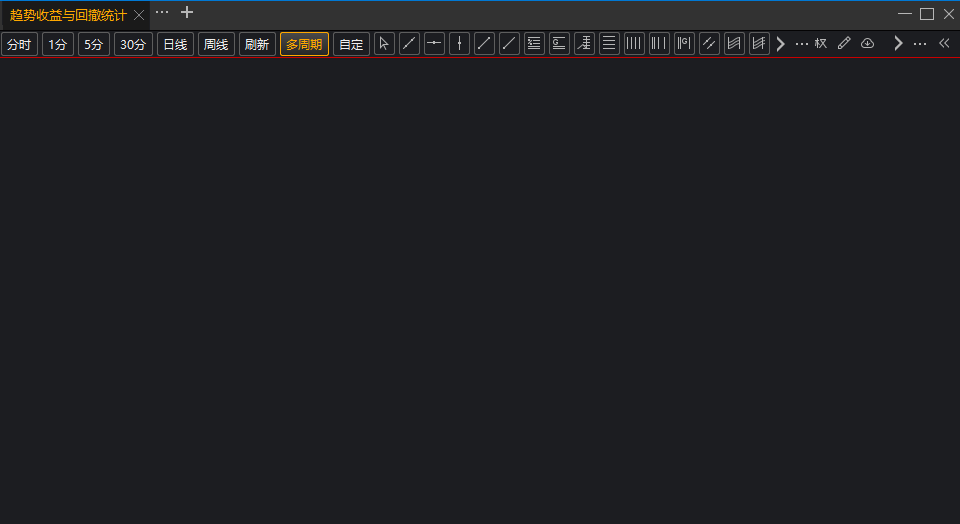Select the 趋势收益与回撤统计 tab

pos(68,15)
